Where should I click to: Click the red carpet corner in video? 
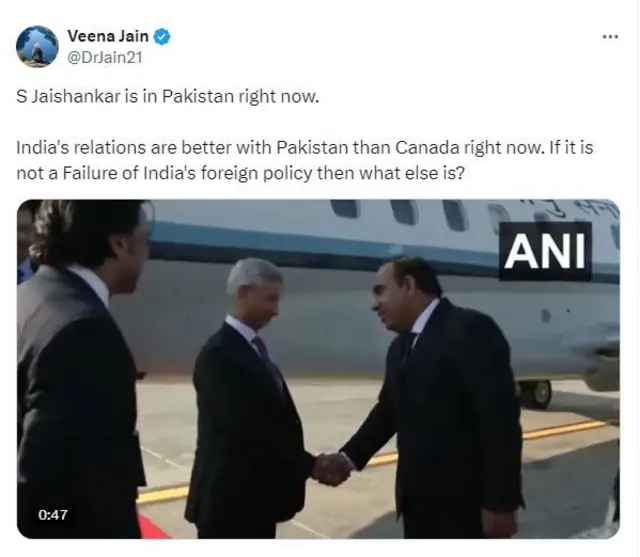tap(152, 527)
